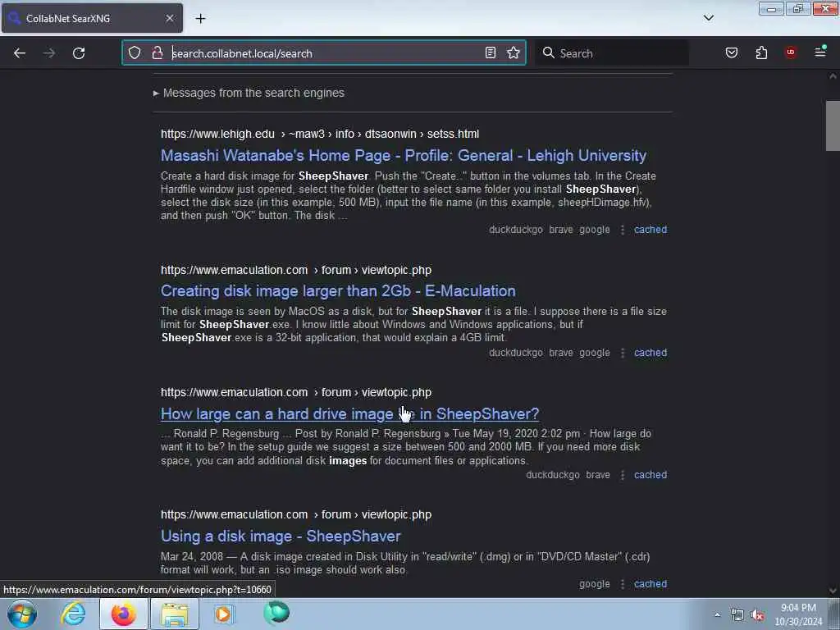840x630 pixels.
Task: Show hidden system tray icons
Action: coord(717,614)
